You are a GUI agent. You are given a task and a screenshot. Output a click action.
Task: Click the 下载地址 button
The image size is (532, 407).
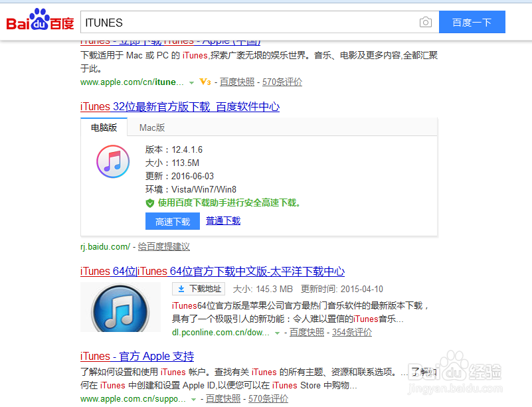click(x=199, y=289)
